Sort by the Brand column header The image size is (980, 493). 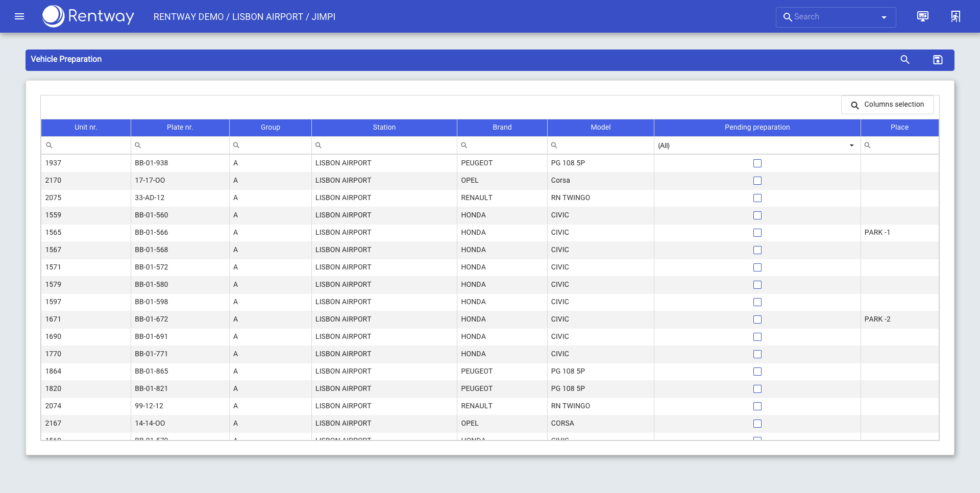point(502,128)
